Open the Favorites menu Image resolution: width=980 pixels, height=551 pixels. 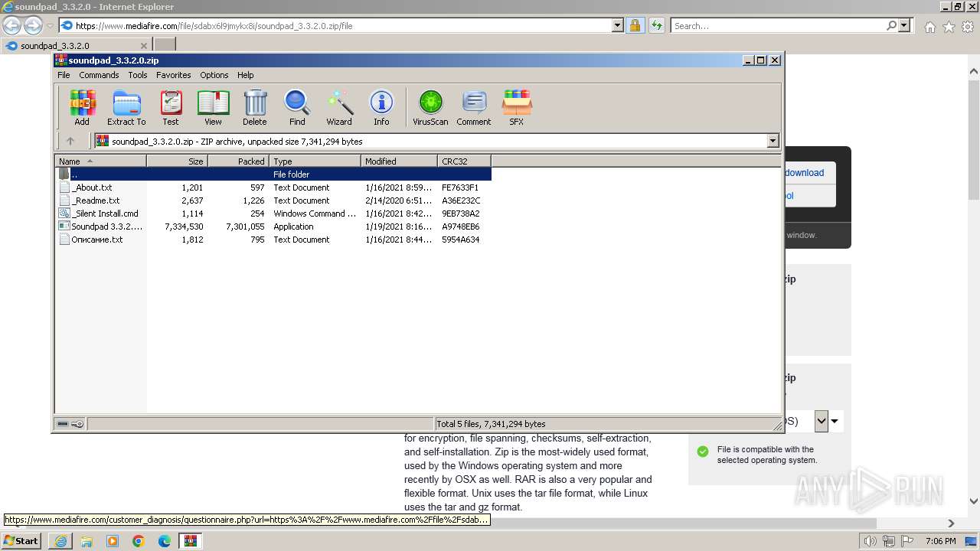point(174,75)
